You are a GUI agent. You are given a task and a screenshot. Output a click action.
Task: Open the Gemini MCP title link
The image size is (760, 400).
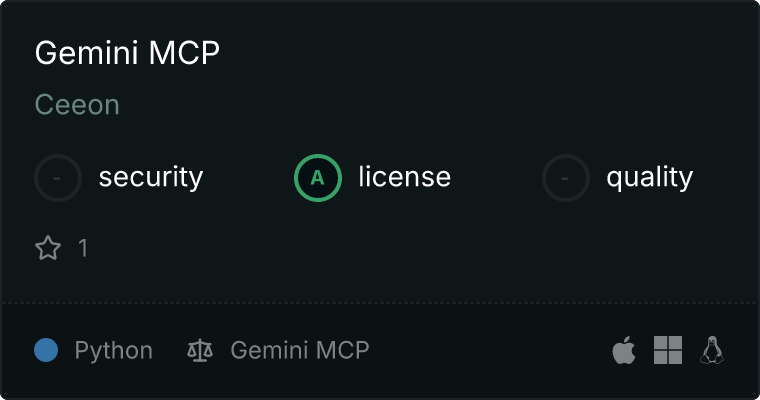click(x=127, y=52)
